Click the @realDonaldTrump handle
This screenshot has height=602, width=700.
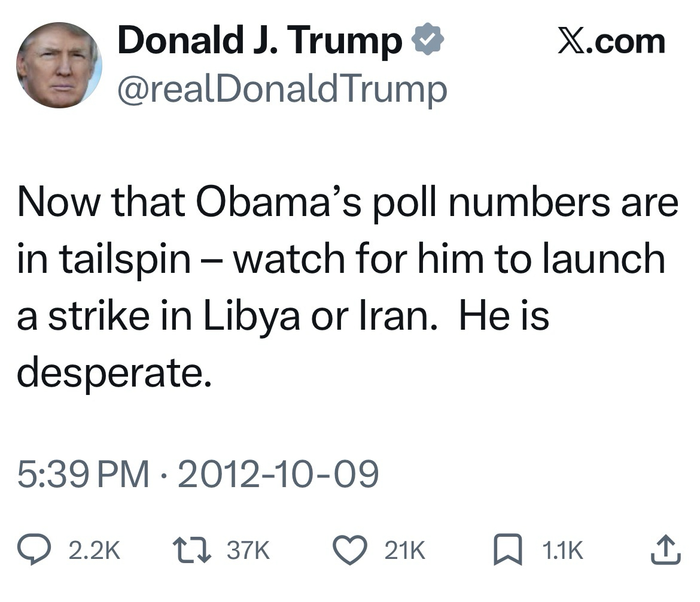click(x=282, y=89)
